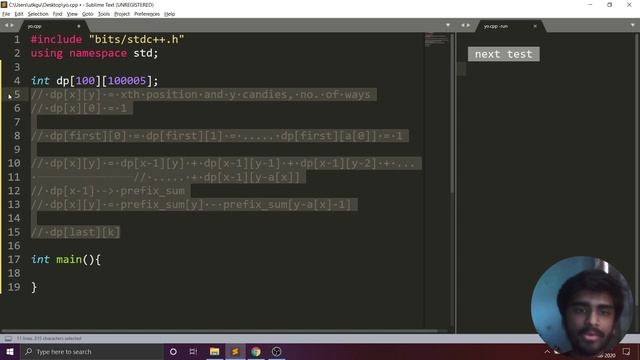Open right pane tab list dropdown arrow

[x=633, y=25]
